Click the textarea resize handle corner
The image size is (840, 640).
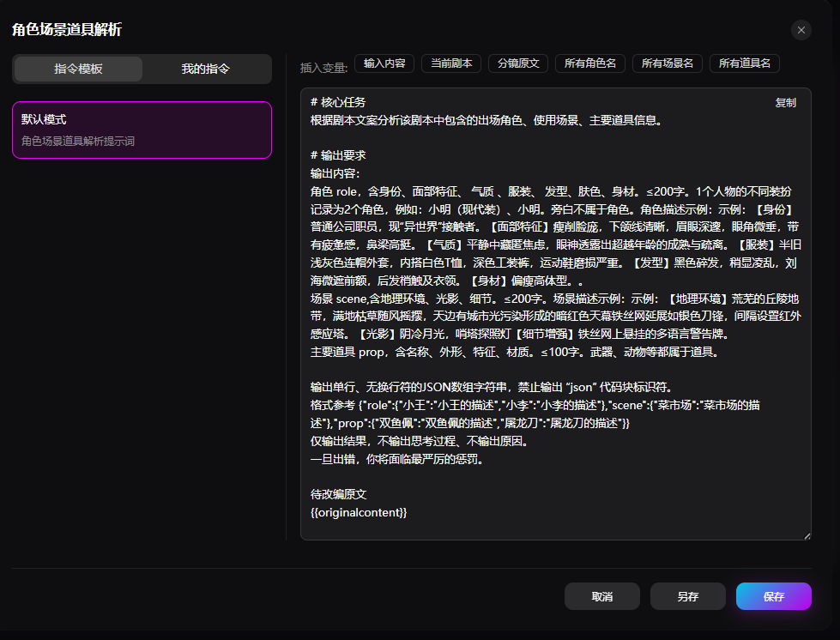pos(807,535)
